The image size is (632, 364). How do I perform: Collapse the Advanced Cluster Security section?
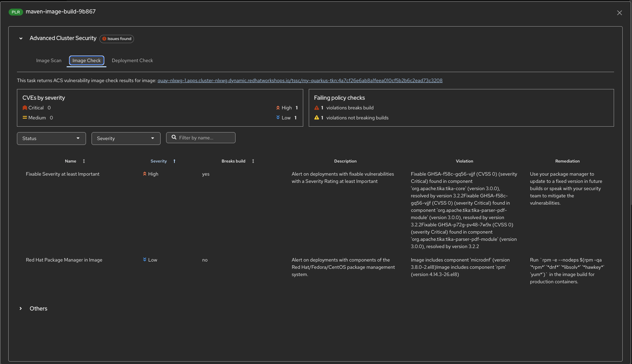click(21, 38)
